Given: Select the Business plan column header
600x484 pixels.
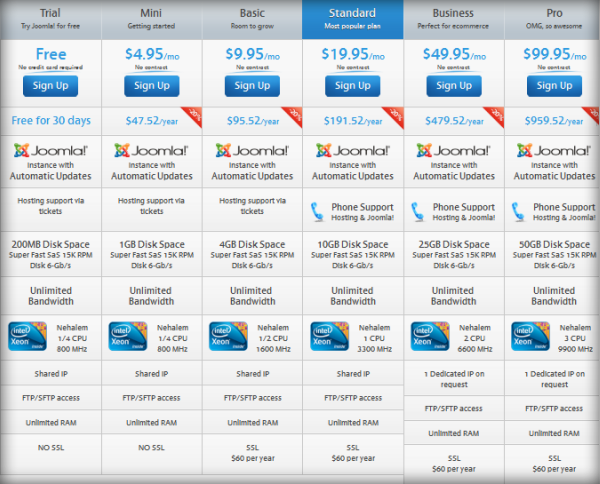Looking at the screenshot, I should (453, 19).
